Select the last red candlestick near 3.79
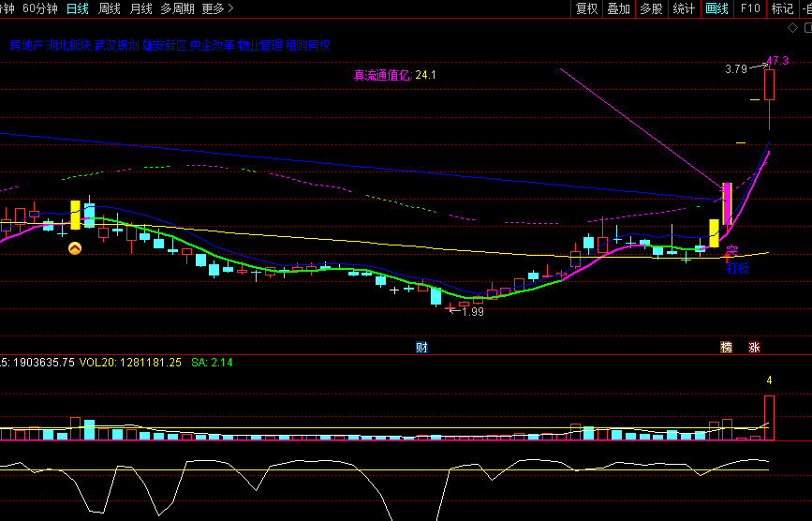The height and width of the screenshot is (521, 812). click(770, 84)
